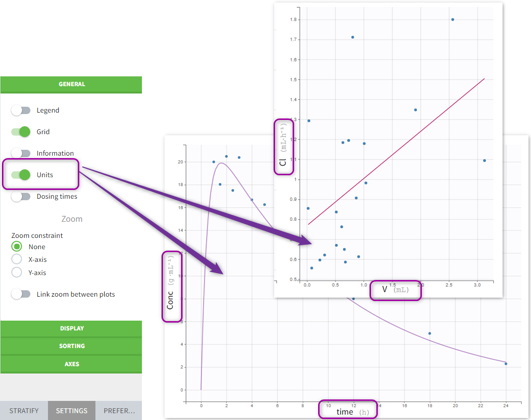Screen dimensions: 531x420
Task: Expand the AXES section
Action: point(71,364)
